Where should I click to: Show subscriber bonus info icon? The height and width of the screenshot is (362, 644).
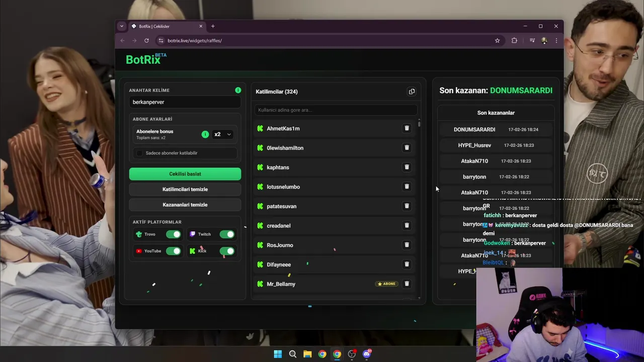pyautogui.click(x=205, y=134)
